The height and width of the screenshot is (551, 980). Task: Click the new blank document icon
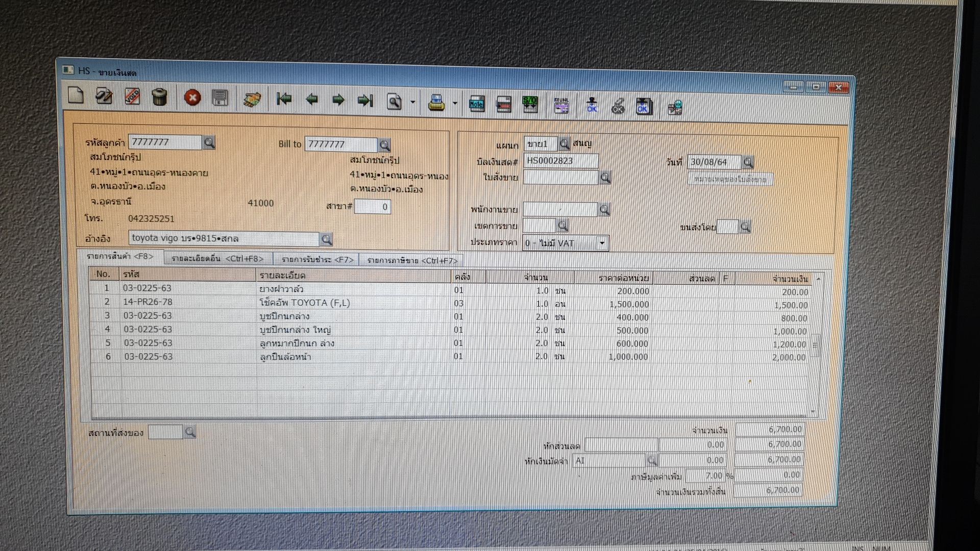76,95
